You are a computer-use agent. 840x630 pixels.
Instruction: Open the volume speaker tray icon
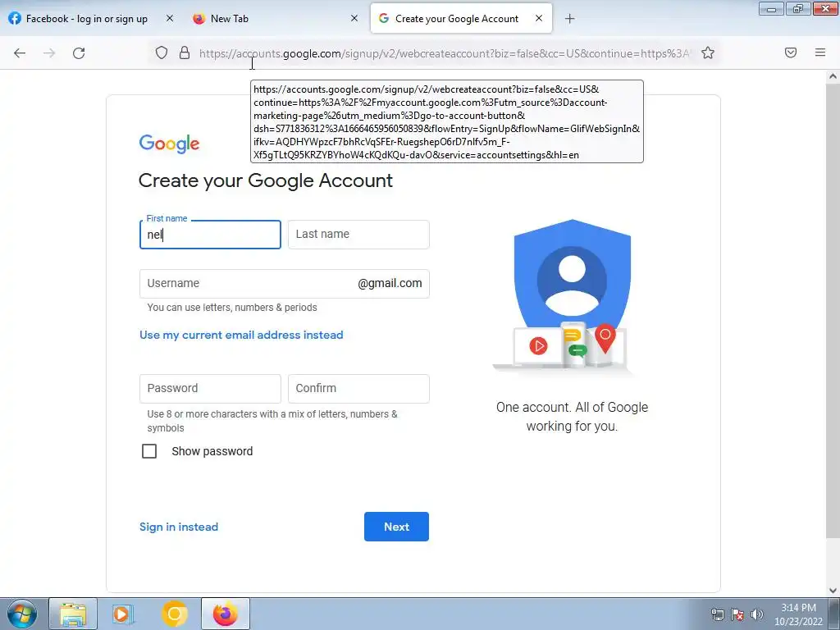click(x=757, y=614)
